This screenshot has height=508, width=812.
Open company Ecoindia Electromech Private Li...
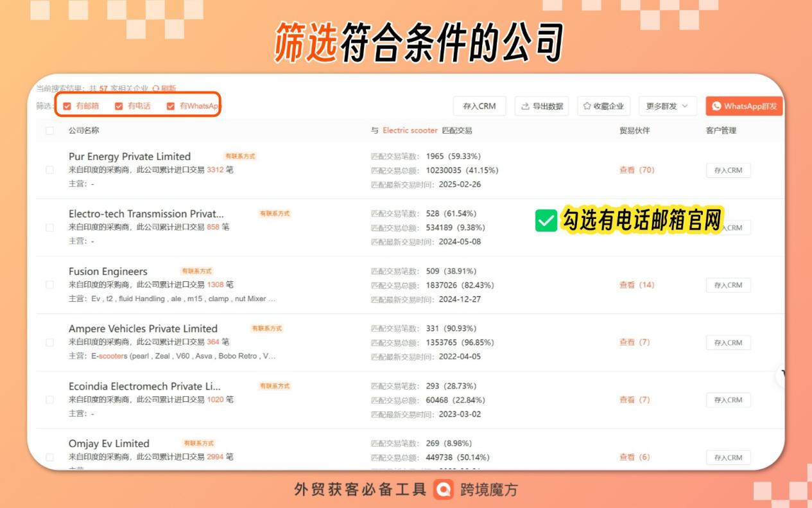point(144,386)
